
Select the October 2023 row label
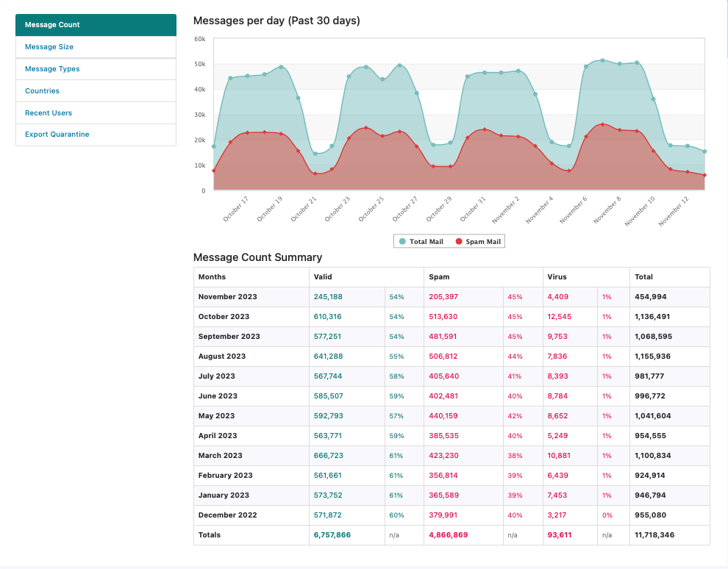pyautogui.click(x=224, y=317)
